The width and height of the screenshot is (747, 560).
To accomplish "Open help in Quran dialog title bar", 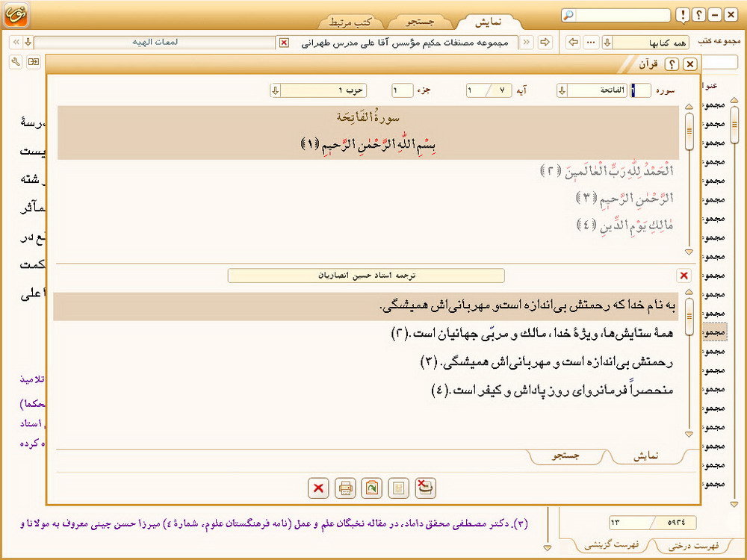I will [672, 65].
